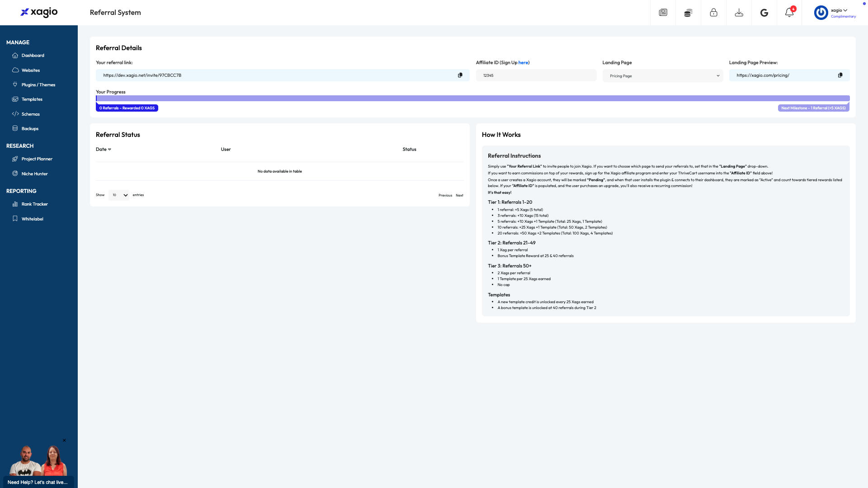Click Need Help? Let's chat live
This screenshot has height=488, width=868.
coord(38,482)
